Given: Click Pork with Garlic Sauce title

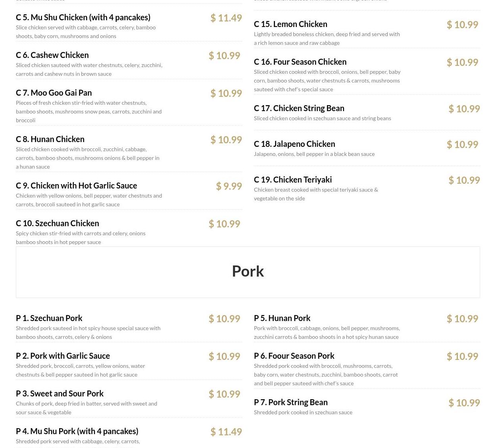Looking at the screenshot, I should pyautogui.click(x=63, y=356).
